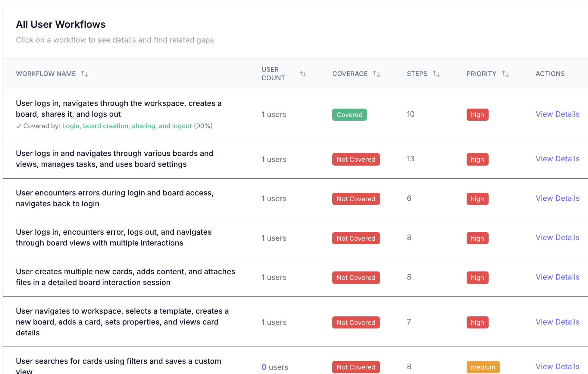Viewport: 588px width, 374px height.
Task: Open Login, board creation, sharing, and logout link
Action: (x=127, y=126)
